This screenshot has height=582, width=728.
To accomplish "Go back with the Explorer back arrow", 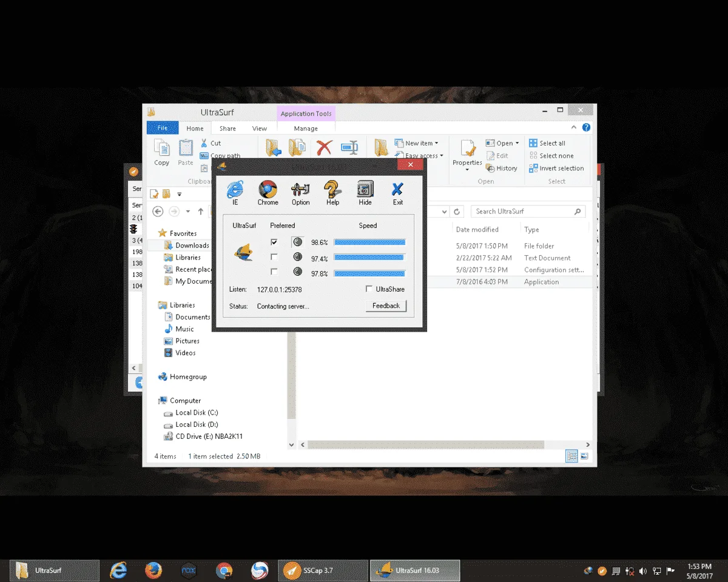I will pyautogui.click(x=158, y=212).
